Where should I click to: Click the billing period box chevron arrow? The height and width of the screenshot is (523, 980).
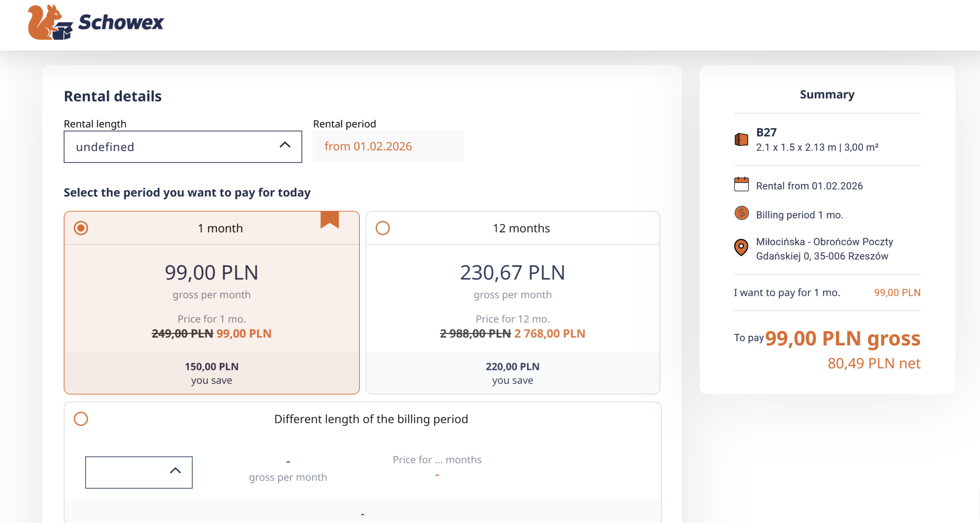tap(175, 471)
